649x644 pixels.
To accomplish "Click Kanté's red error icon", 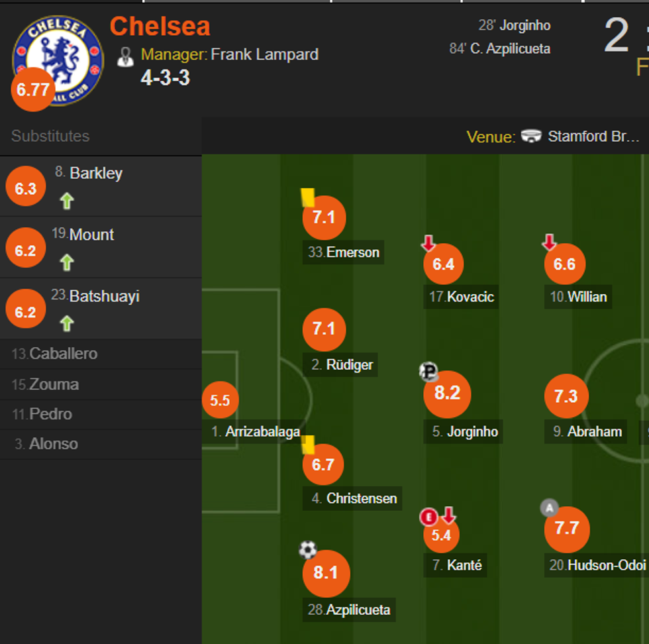I will click(428, 517).
